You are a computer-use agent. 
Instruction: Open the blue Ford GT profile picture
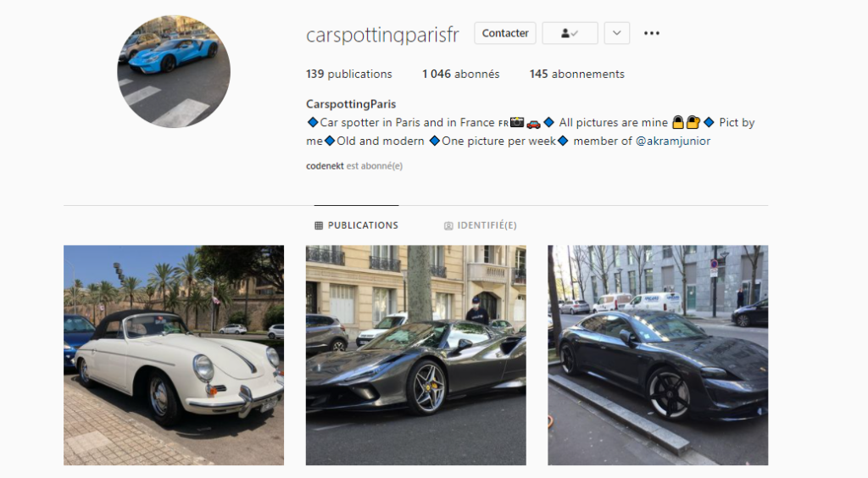[174, 71]
